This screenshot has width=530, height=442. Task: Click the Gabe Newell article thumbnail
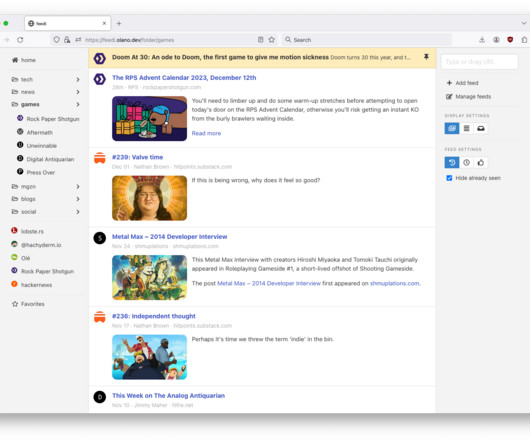pos(149,198)
